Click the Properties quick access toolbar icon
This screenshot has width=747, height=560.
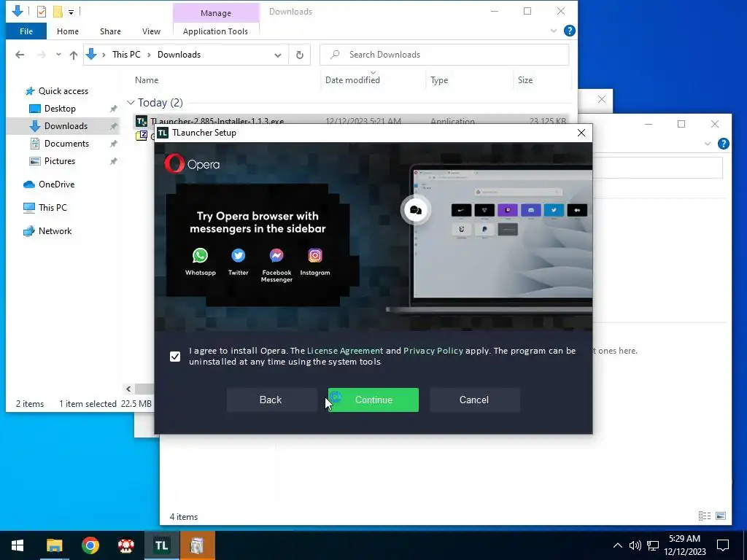click(x=42, y=12)
